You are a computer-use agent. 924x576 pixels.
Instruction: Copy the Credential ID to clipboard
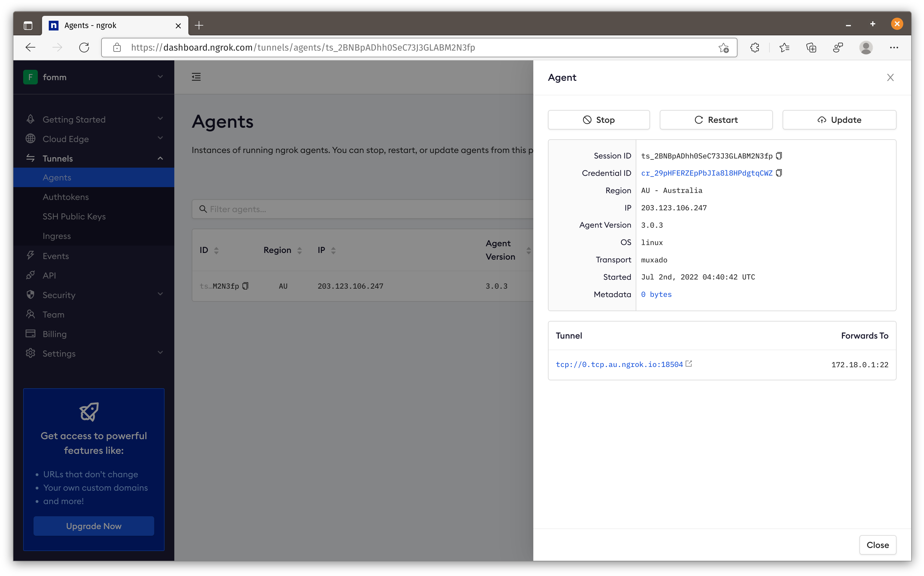point(779,173)
